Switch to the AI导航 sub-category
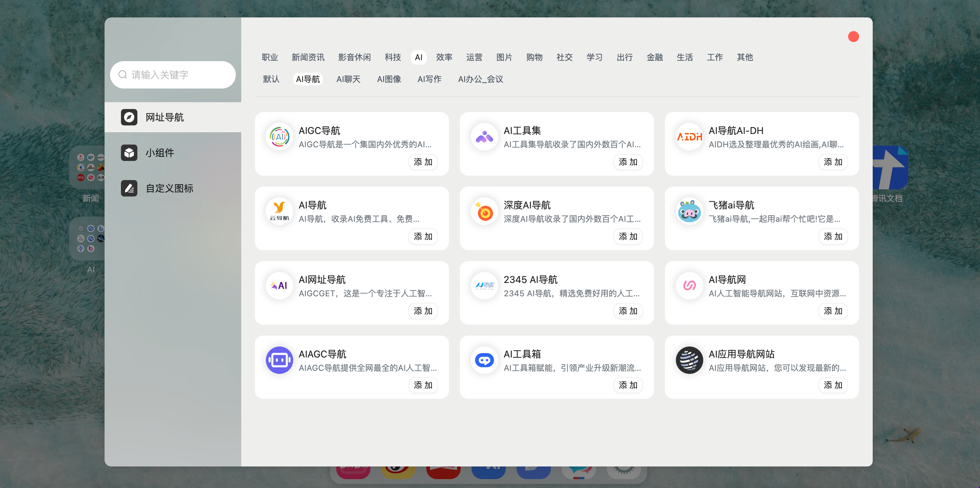Screen dimensions: 980x488 click(x=308, y=79)
